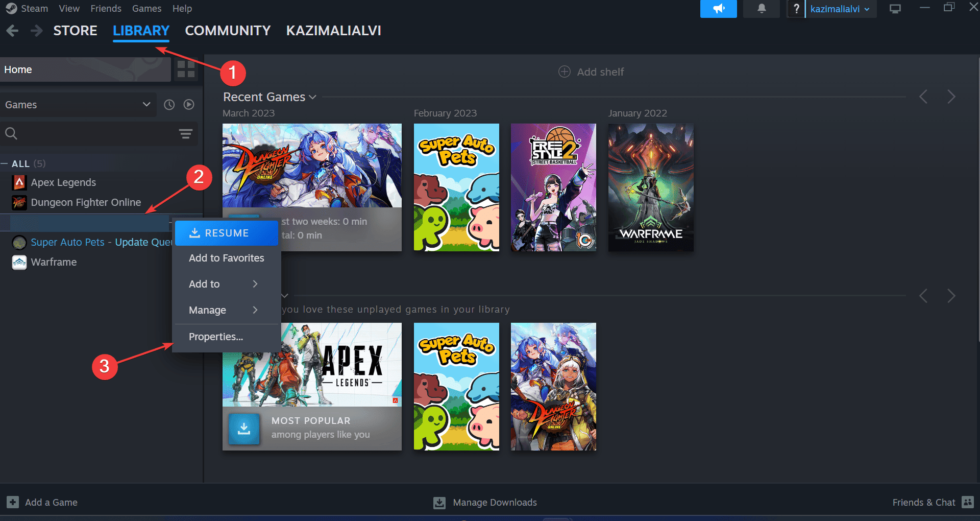Toggle collections grid view icon

click(186, 69)
